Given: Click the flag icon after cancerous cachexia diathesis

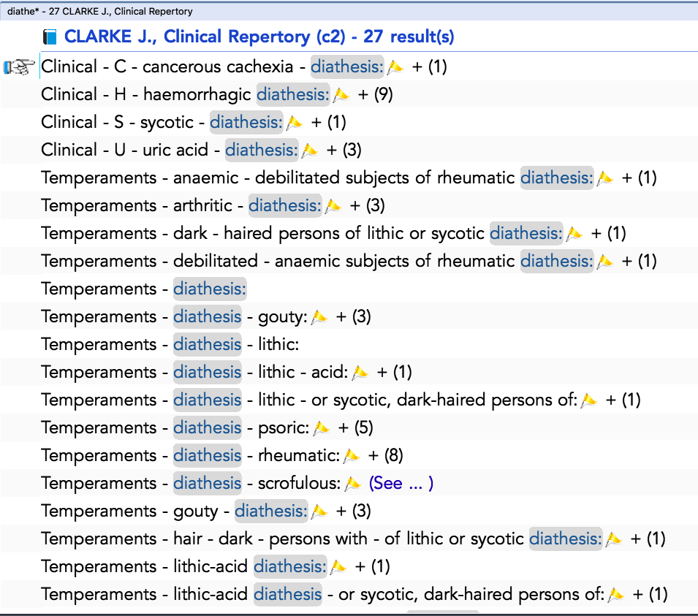Looking at the screenshot, I should pos(395,67).
